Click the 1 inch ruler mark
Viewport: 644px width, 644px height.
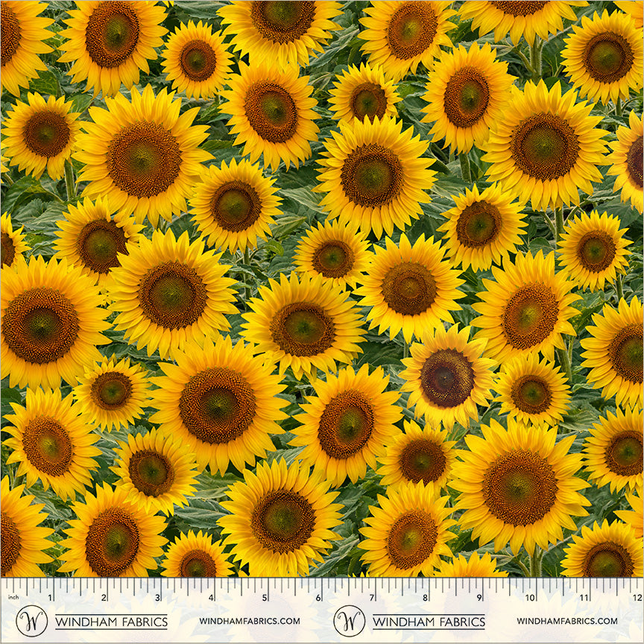point(51,597)
